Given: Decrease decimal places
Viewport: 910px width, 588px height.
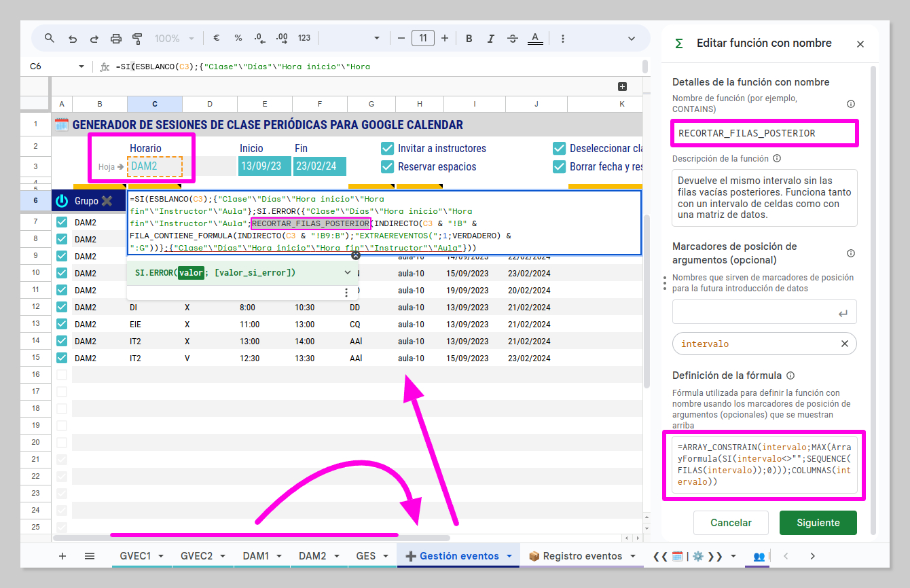Looking at the screenshot, I should point(259,38).
